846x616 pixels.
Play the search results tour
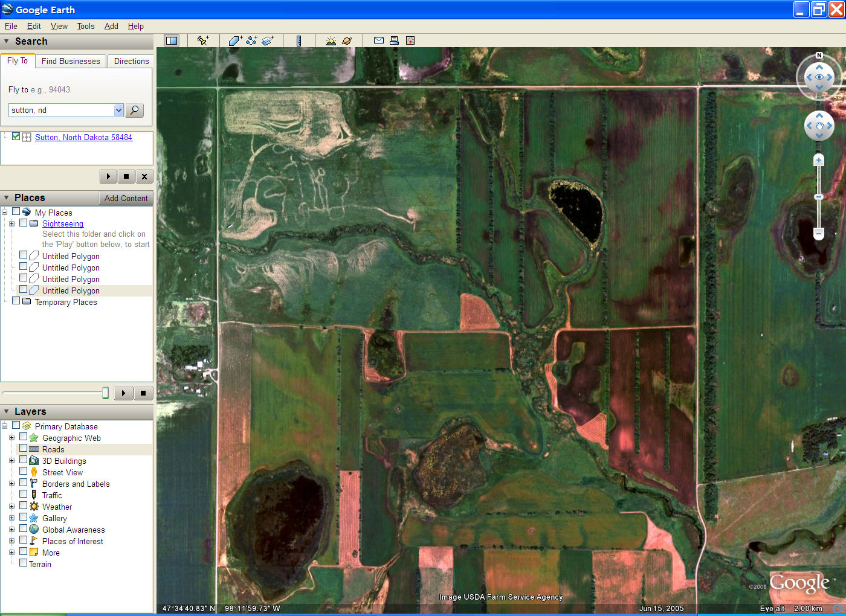coord(108,176)
